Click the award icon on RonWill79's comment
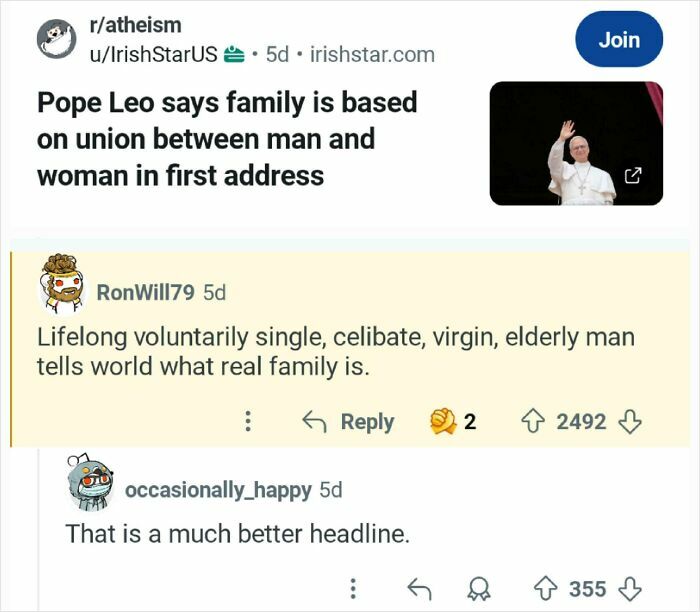This screenshot has height=612, width=700. (x=443, y=422)
